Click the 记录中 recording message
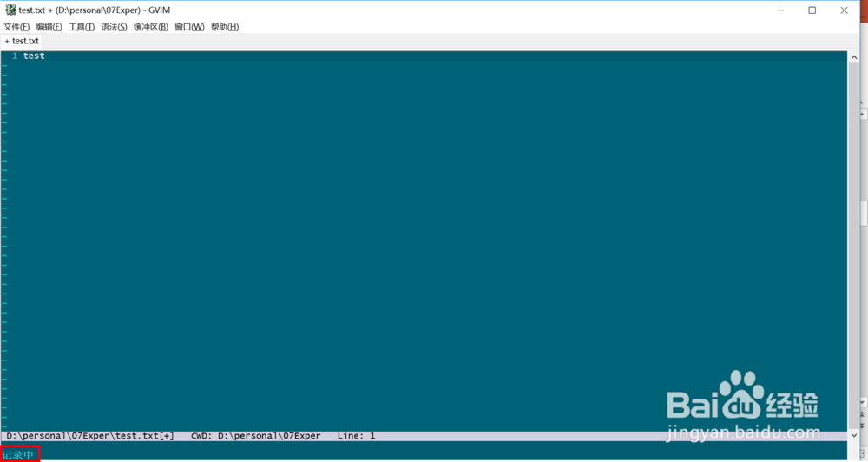Image resolution: width=868 pixels, height=462 pixels. coord(18,455)
